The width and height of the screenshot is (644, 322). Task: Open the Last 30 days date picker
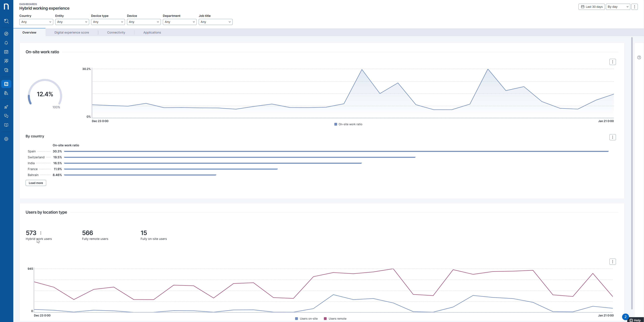tap(591, 7)
